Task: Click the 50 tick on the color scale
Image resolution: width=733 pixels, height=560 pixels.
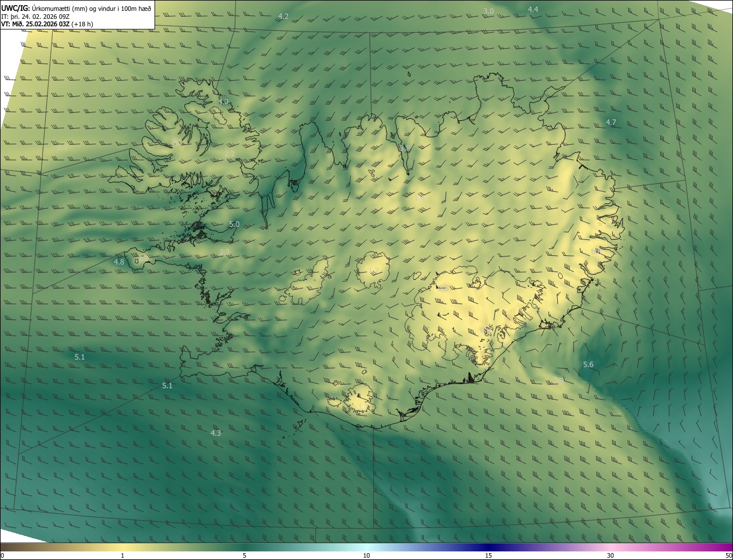Action: click(x=728, y=555)
